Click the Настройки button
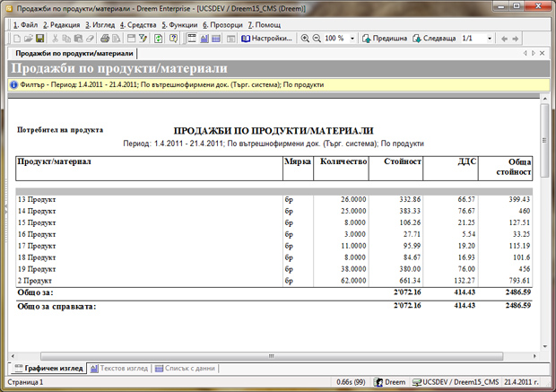 tap(266, 39)
